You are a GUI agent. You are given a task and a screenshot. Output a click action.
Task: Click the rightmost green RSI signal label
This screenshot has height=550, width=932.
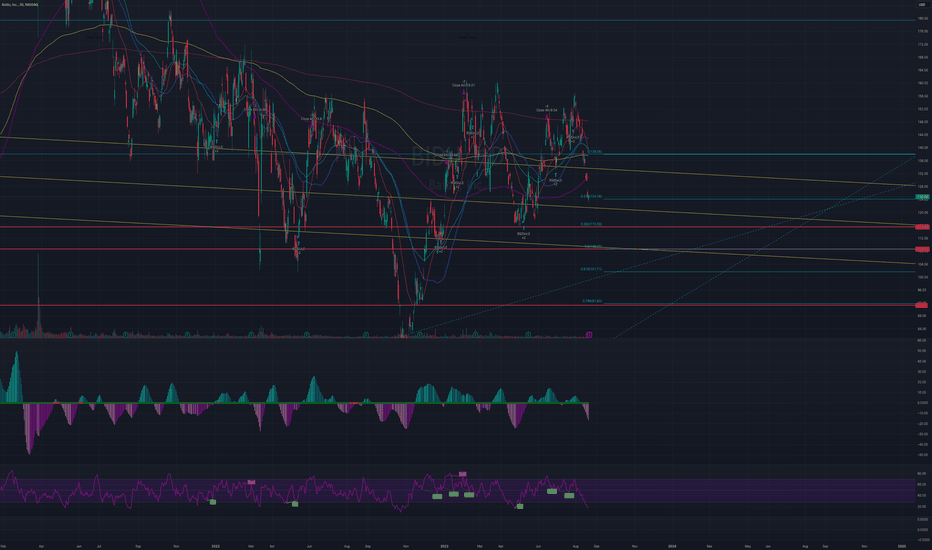coord(569,495)
